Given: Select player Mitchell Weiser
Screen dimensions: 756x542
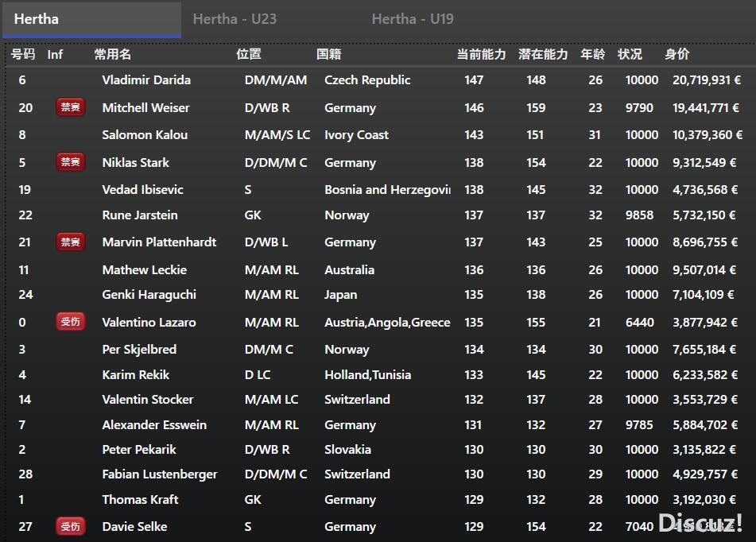Looking at the screenshot, I should 145,107.
